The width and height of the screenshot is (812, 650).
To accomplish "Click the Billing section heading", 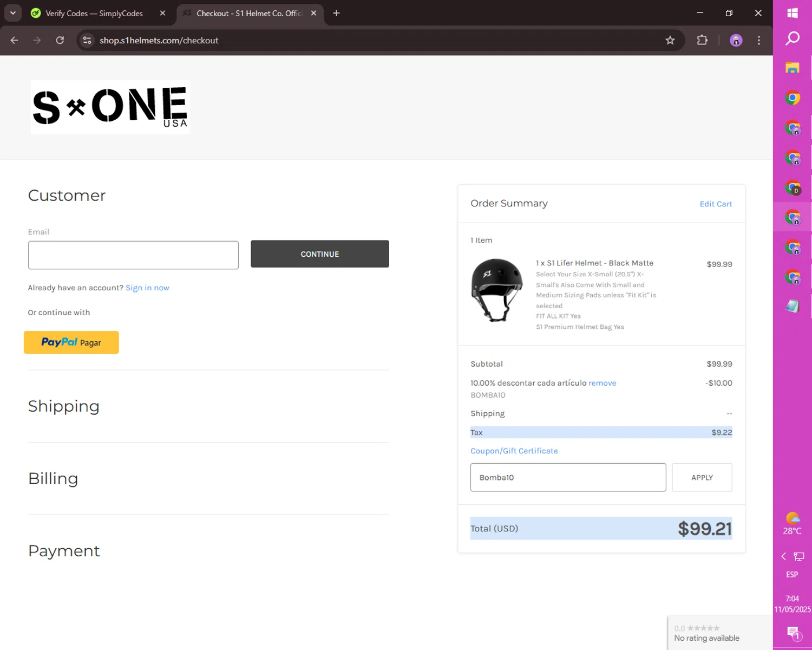I will (53, 478).
